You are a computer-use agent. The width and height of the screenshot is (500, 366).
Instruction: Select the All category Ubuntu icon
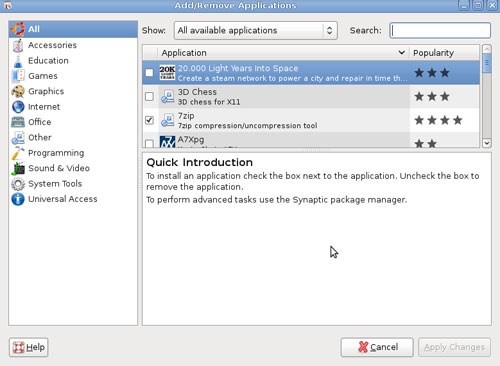(18, 29)
